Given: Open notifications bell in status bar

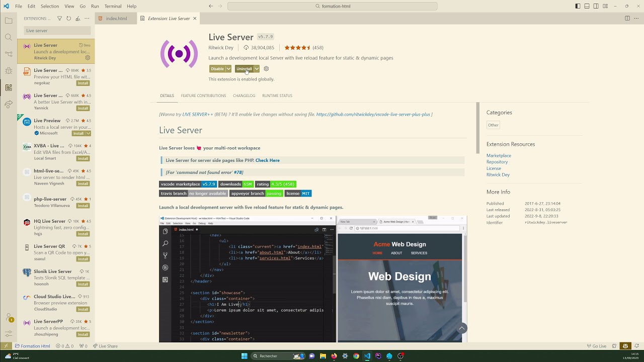Looking at the screenshot, I should tap(637, 346).
